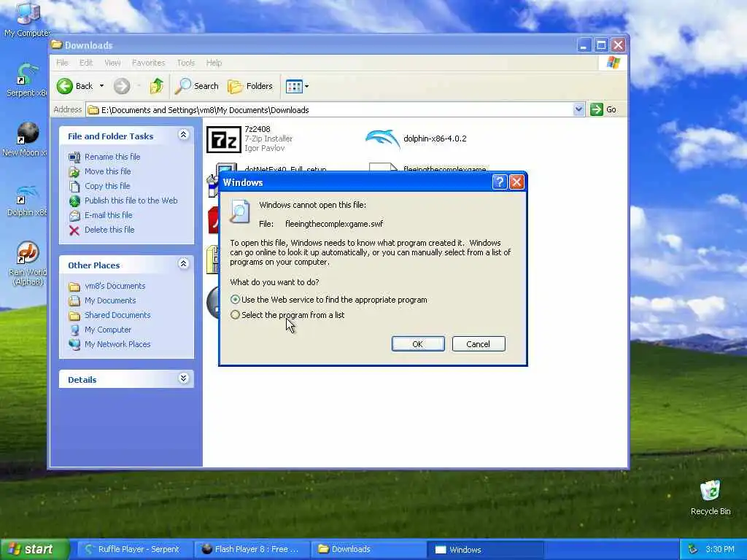
Task: Open the File menu
Action: 62,63
